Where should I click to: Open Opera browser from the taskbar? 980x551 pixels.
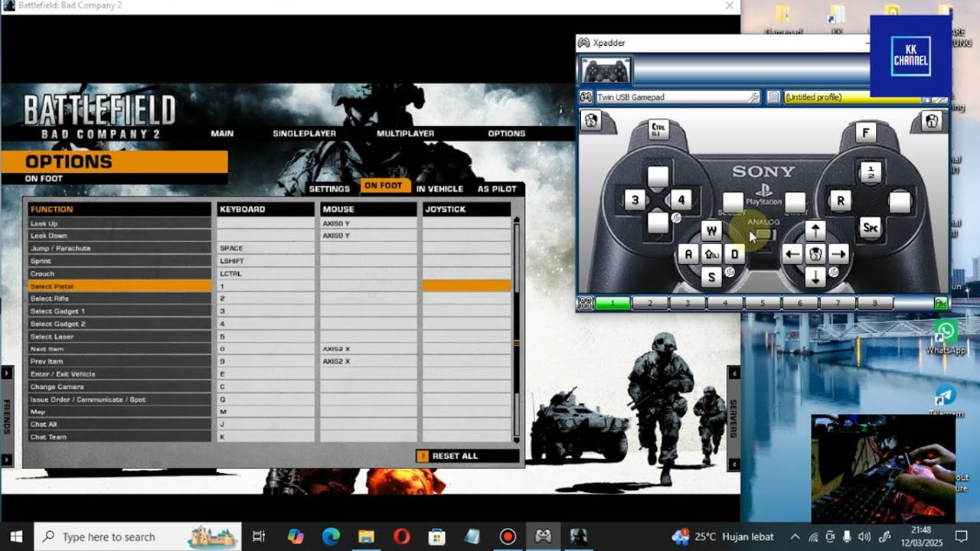pos(402,536)
